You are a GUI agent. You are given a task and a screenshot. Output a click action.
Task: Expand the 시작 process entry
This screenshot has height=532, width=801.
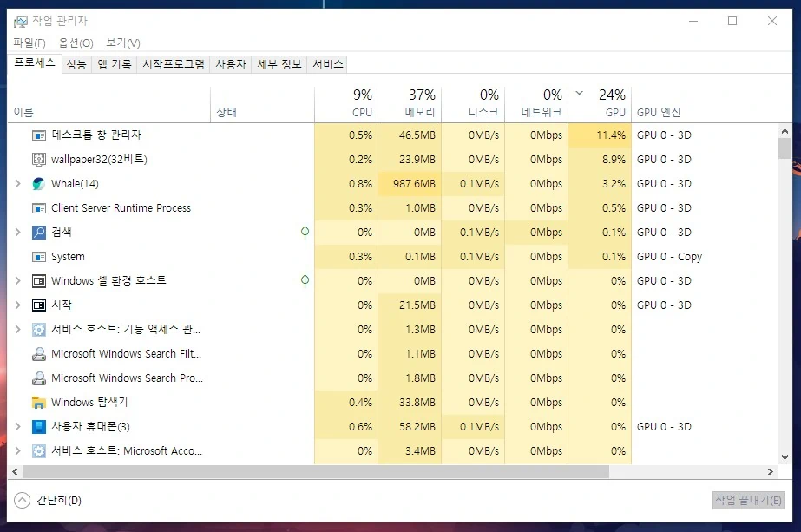click(x=16, y=305)
